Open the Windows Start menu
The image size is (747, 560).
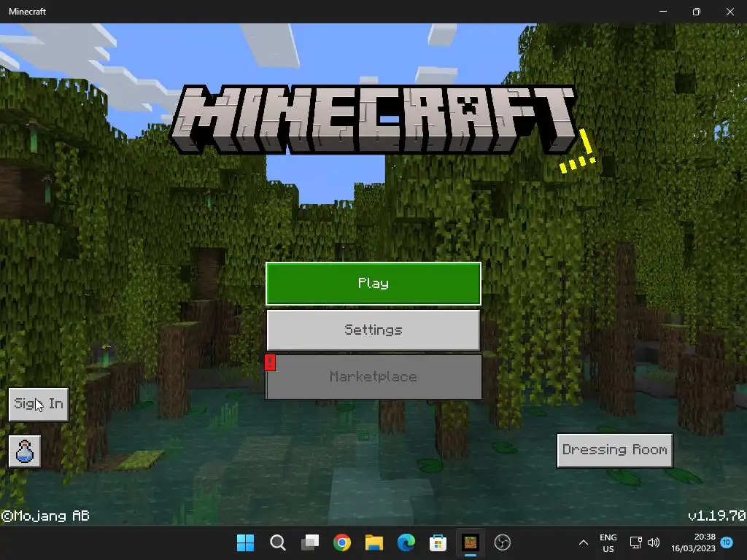[x=246, y=542]
